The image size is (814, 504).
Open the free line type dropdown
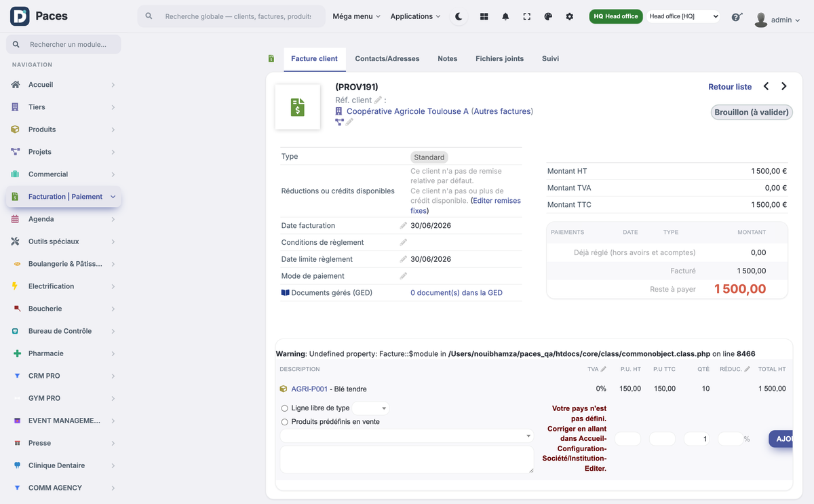point(370,408)
